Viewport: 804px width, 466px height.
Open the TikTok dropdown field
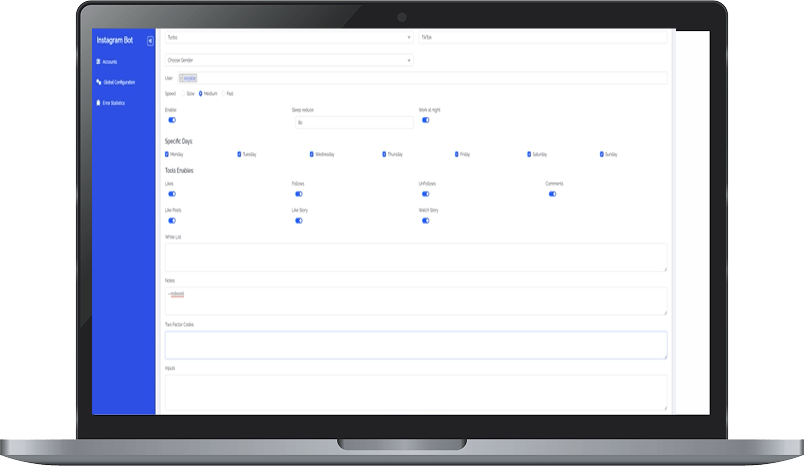coord(541,37)
